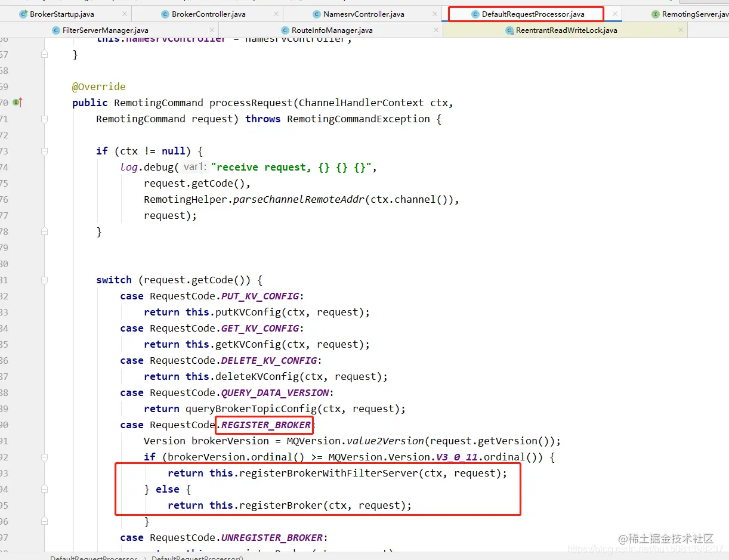Click the registerBrokerWithFilterServer call
Viewport: 729px width, 560px height.
point(329,473)
